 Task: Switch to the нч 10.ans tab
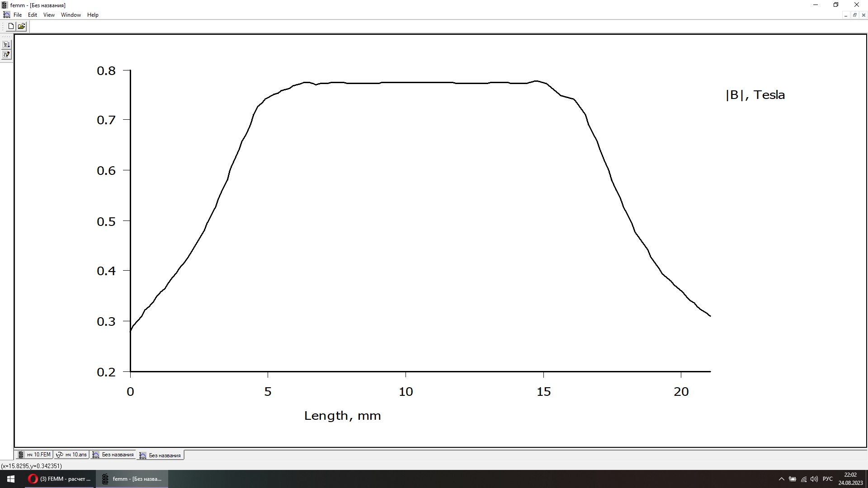click(x=71, y=455)
